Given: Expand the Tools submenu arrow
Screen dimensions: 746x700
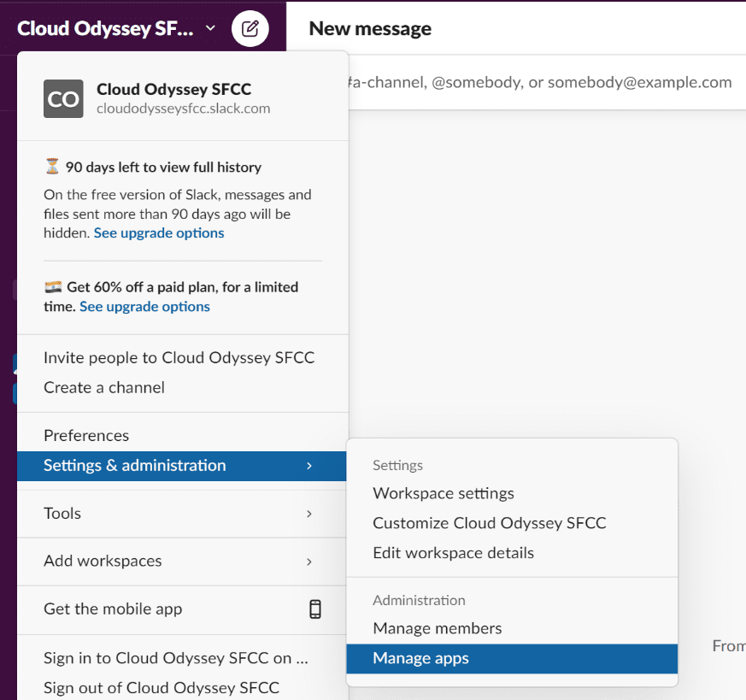Looking at the screenshot, I should point(309,514).
